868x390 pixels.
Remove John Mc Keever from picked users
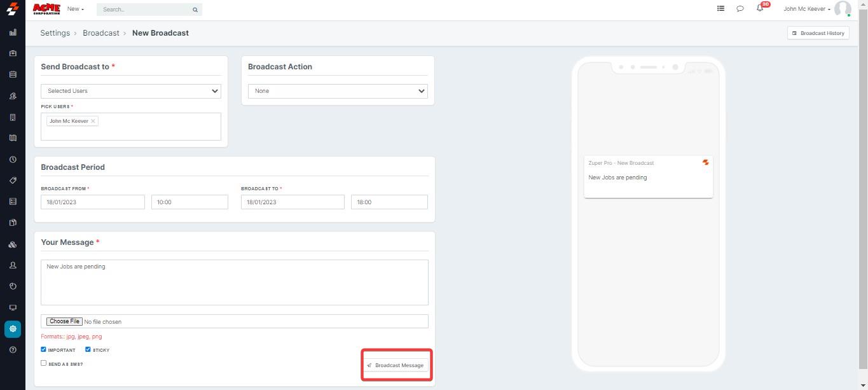tap(93, 121)
